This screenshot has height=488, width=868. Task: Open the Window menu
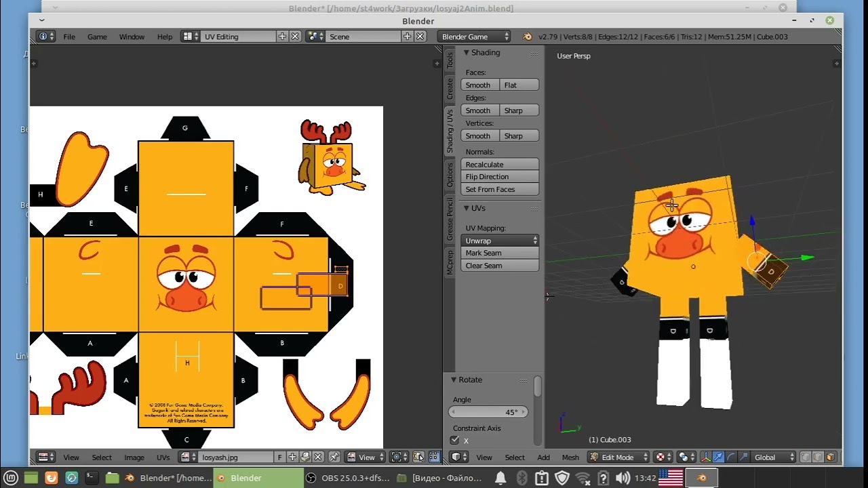[132, 37]
